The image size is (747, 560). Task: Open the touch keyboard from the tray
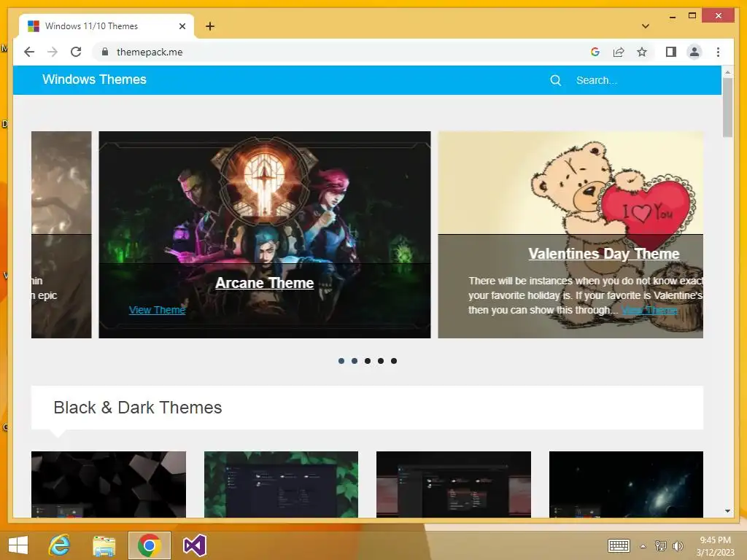619,545
